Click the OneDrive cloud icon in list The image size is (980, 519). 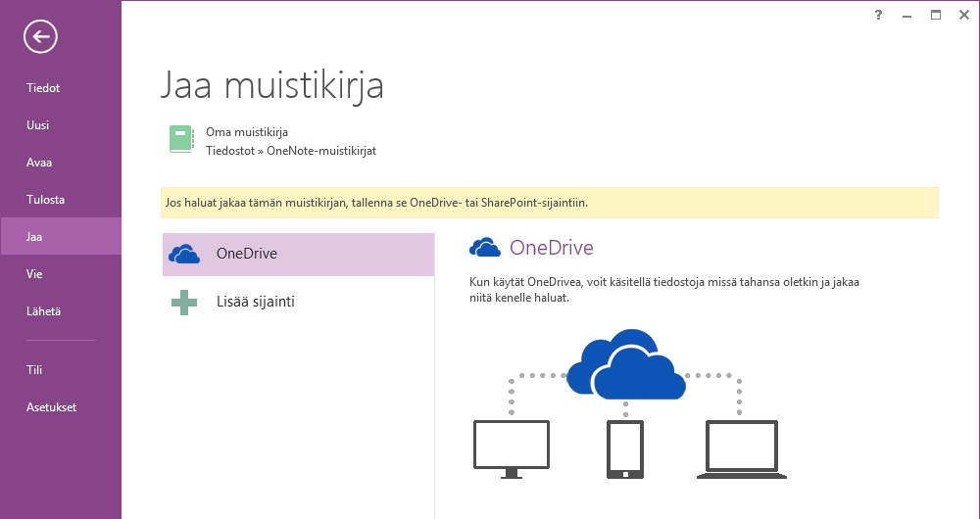(x=184, y=255)
